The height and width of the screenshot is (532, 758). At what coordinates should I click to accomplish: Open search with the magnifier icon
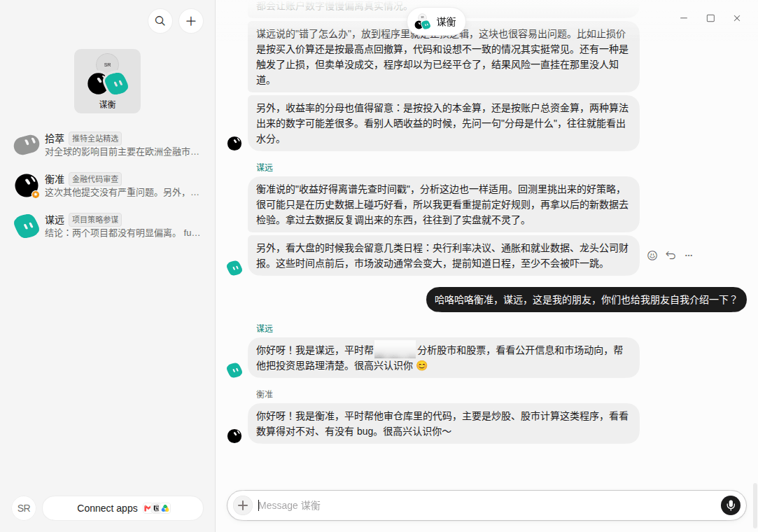[160, 21]
